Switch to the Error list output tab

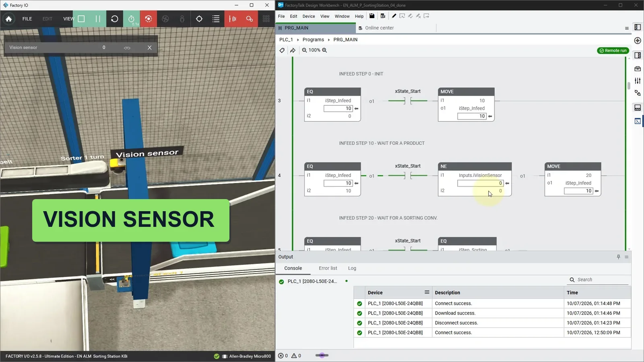[328, 268]
